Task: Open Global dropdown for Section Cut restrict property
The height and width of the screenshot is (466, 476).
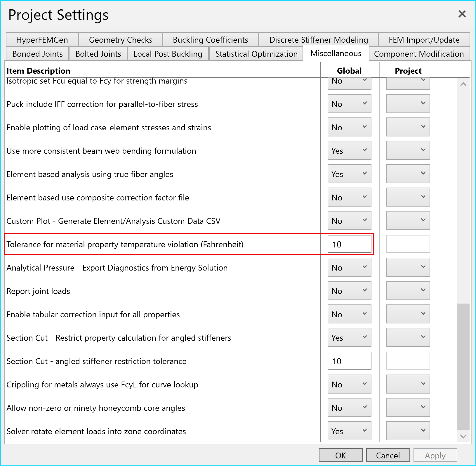Action: (x=349, y=337)
